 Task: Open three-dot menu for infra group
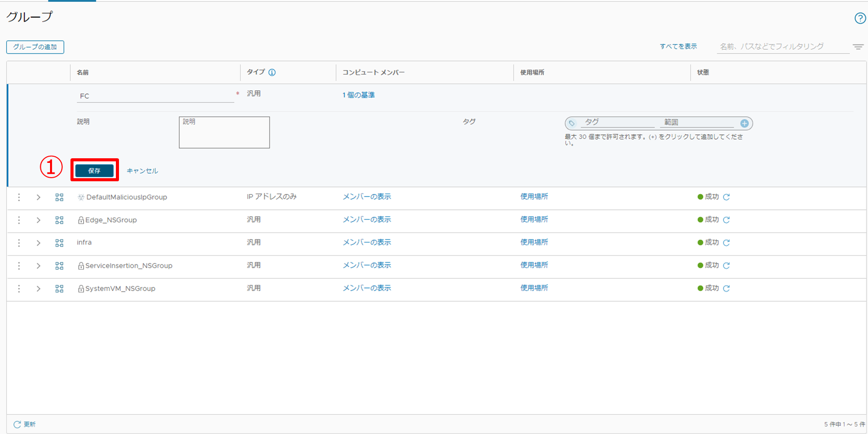pos(19,243)
